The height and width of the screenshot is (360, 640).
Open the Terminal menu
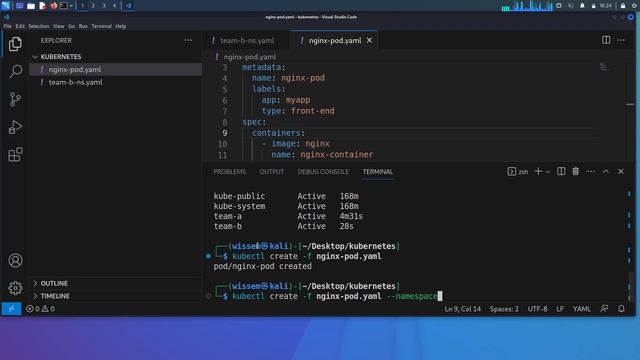(x=102, y=26)
